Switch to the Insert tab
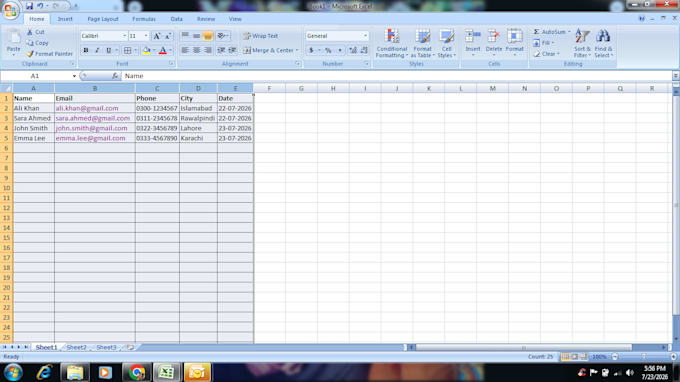The image size is (680, 382). 65,19
